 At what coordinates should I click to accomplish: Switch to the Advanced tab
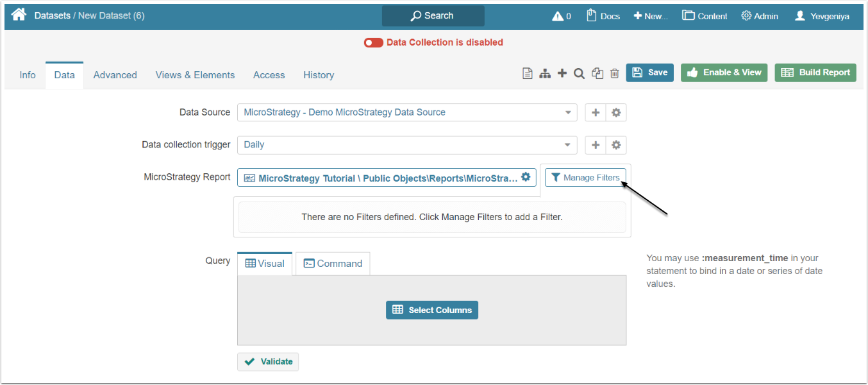(x=115, y=75)
